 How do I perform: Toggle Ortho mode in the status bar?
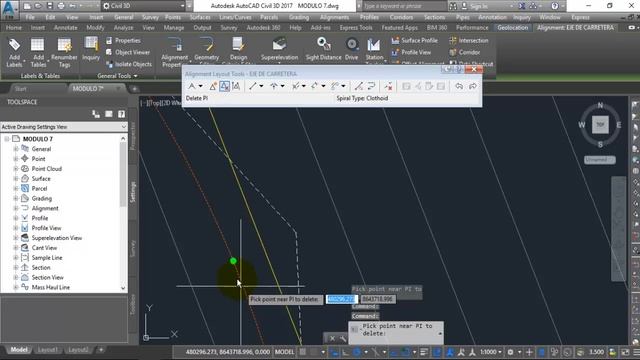[345, 352]
